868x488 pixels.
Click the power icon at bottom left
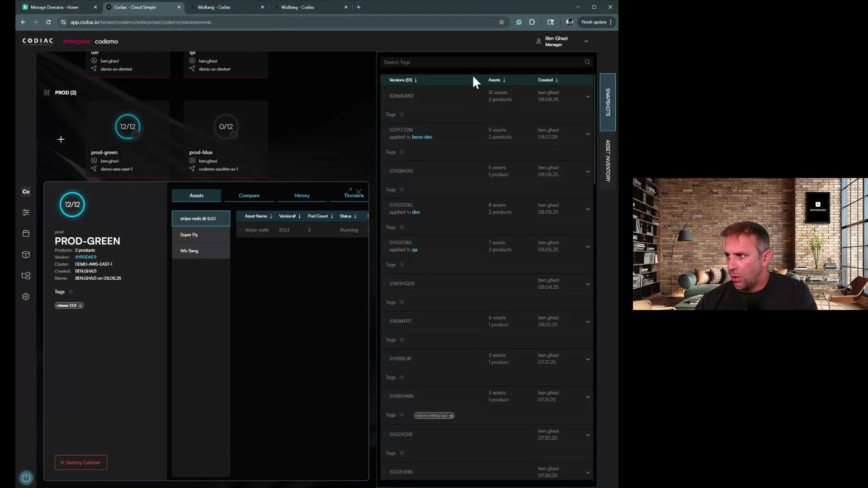[x=26, y=478]
